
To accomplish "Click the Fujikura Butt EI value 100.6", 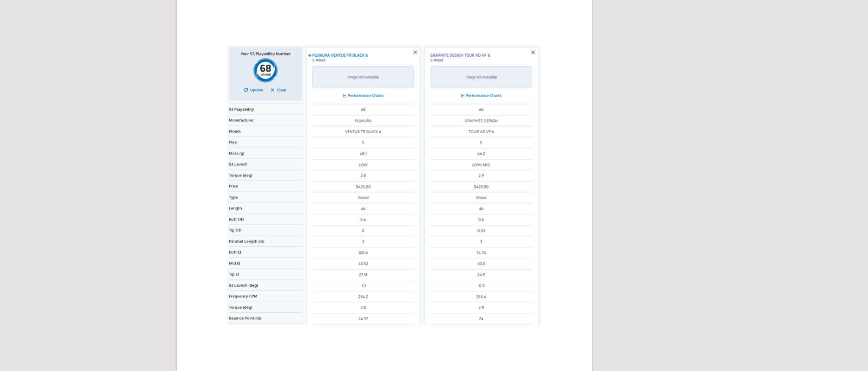I will point(363,253).
